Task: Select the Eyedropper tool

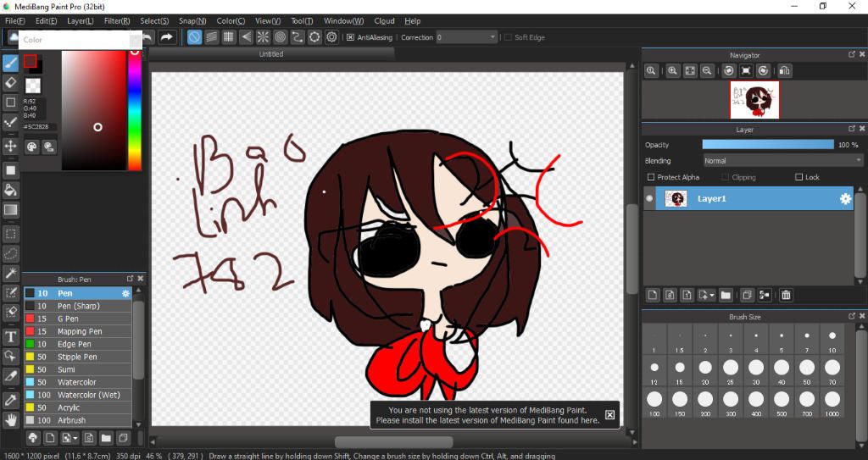Action: (x=10, y=400)
